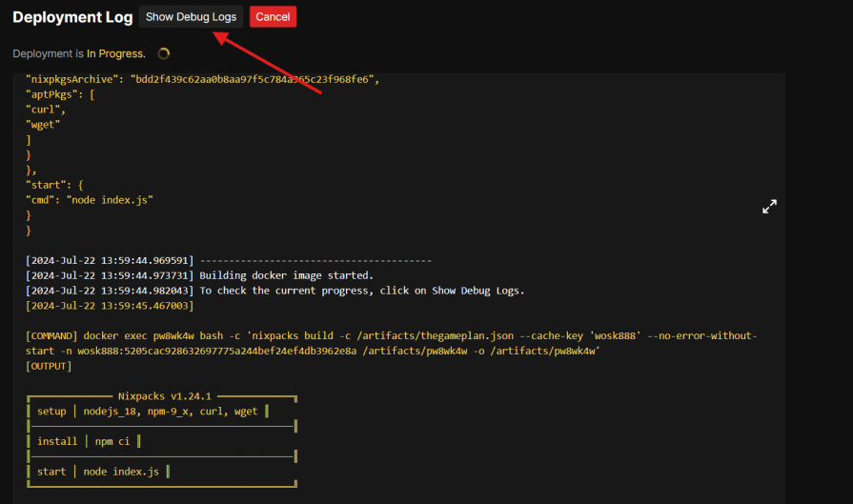Click the "start": { line
Image resolution: width=853 pixels, height=504 pixels.
pyautogui.click(x=54, y=185)
